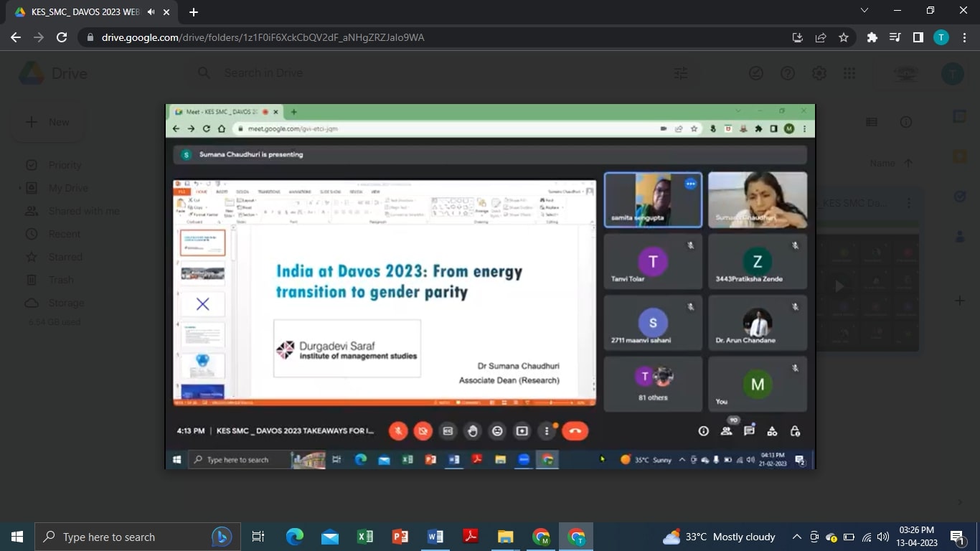Click the Chrome forward navigation arrow
Viewport: 980px width, 551px height.
pyautogui.click(x=39, y=37)
